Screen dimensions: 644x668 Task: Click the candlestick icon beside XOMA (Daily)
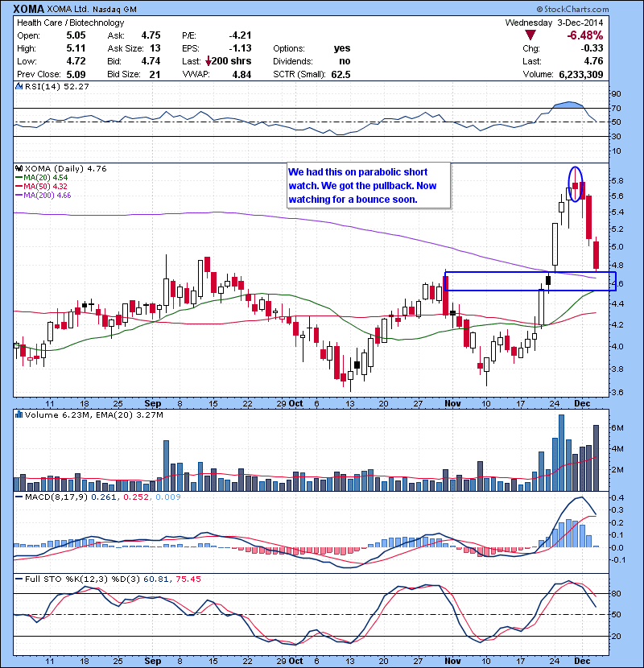pyautogui.click(x=19, y=169)
